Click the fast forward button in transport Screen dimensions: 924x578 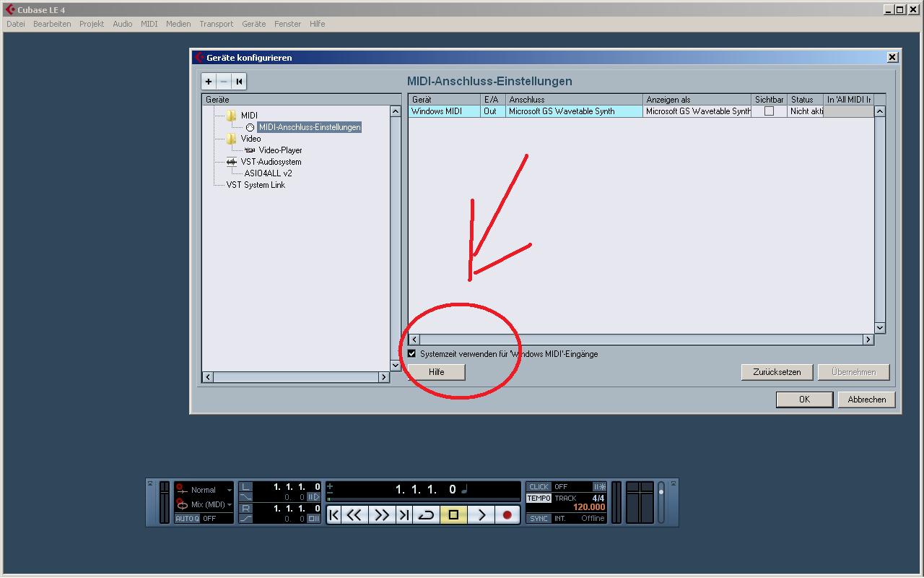coord(382,515)
